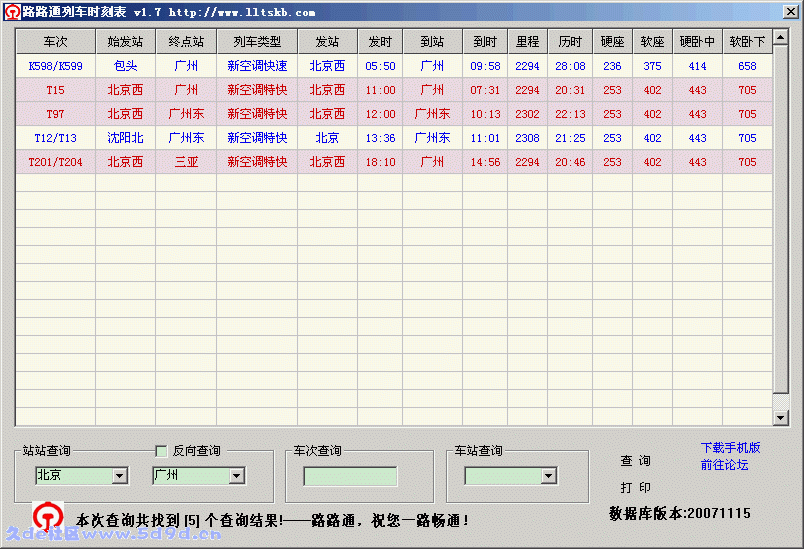Image resolution: width=804 pixels, height=549 pixels.
Task: Click the 查询 search button
Action: coord(635,460)
